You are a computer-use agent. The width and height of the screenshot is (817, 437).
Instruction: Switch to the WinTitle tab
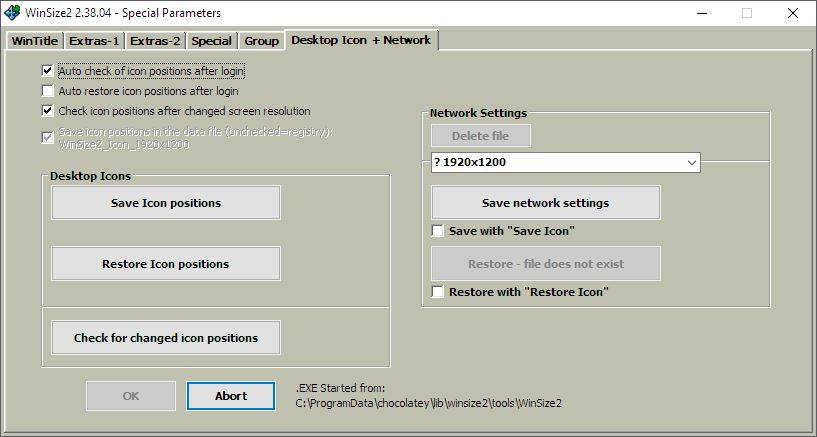34,41
